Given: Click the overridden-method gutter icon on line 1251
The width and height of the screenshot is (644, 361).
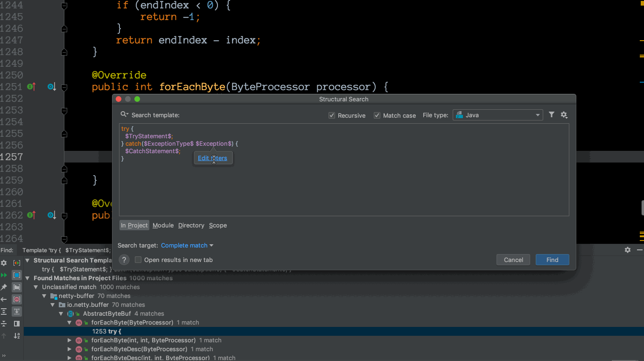Looking at the screenshot, I should (52, 86).
